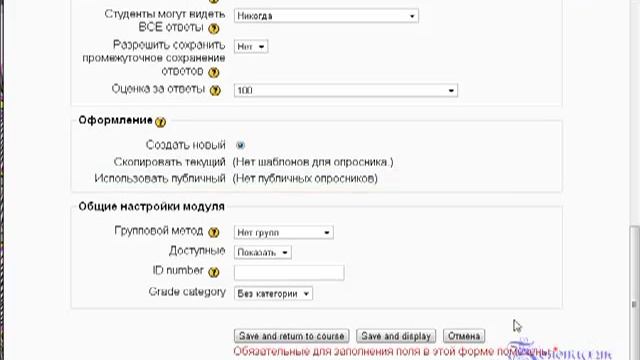Open the 'Оценка за ответы' dropdown showing 100
The image size is (640, 360).
[x=346, y=90]
